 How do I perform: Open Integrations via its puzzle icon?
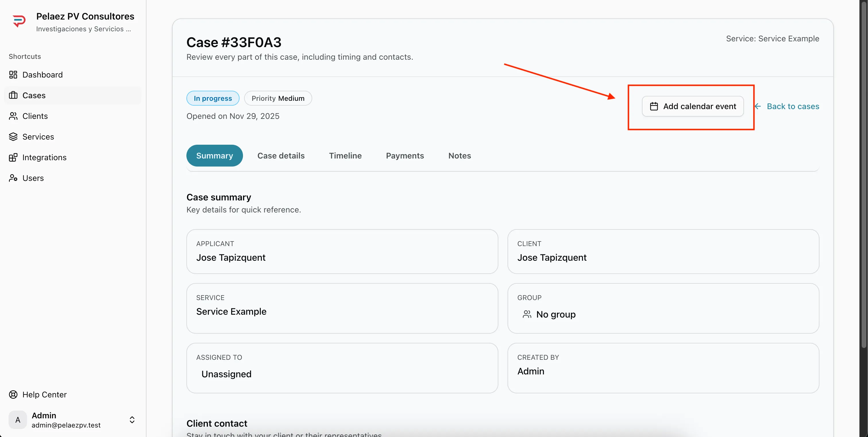click(x=13, y=157)
